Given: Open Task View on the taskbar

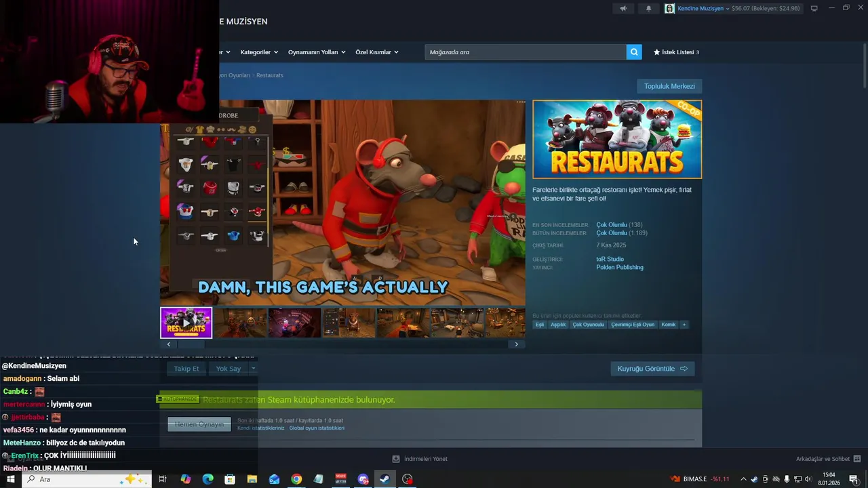Looking at the screenshot, I should point(163,479).
